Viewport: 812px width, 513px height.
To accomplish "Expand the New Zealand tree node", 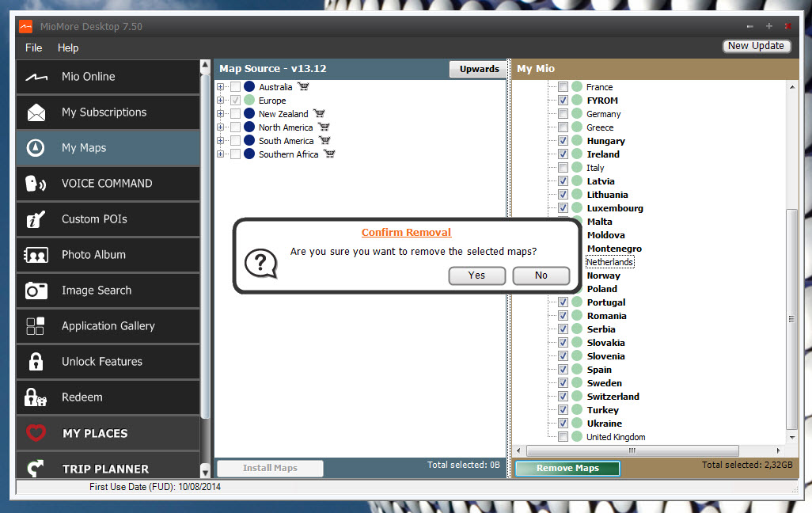I will coord(221,113).
